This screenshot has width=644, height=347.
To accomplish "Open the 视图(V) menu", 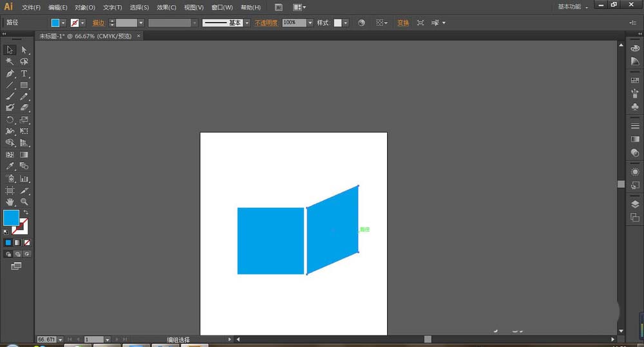I will tap(193, 7).
